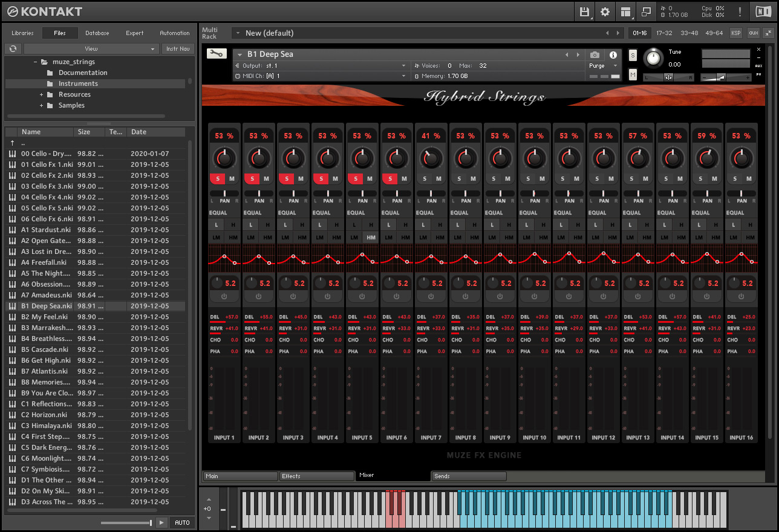Image resolution: width=779 pixels, height=532 pixels.
Task: Click the keyboard octave up arrow
Action: pyautogui.click(x=209, y=500)
